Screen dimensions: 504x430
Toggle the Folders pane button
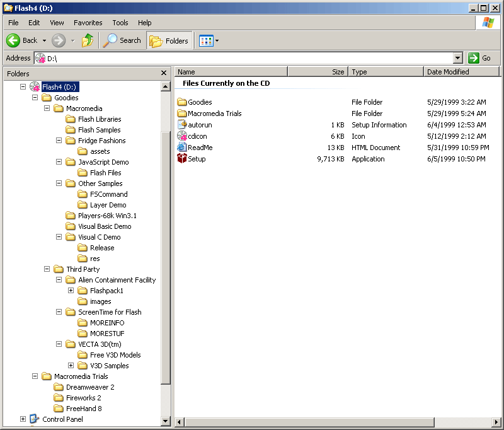point(169,40)
